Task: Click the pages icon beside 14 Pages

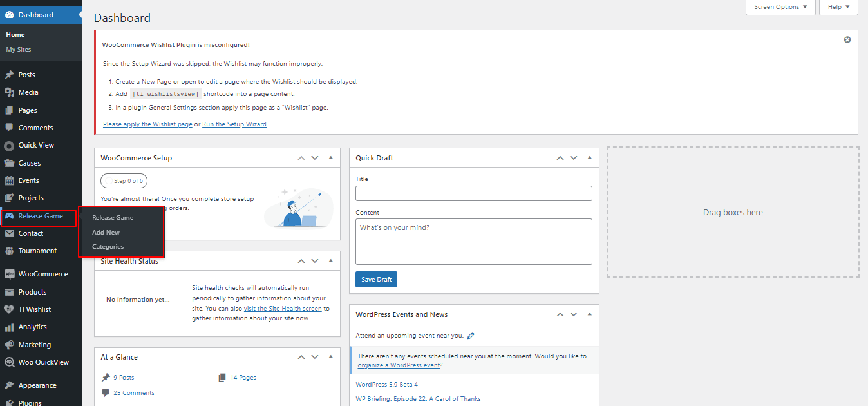Action: 222,378
